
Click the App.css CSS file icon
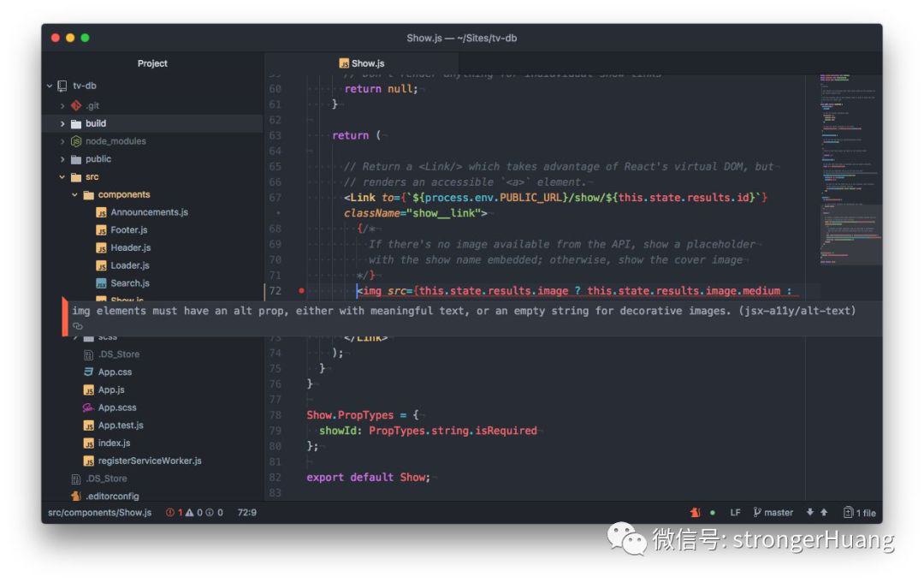(88, 372)
